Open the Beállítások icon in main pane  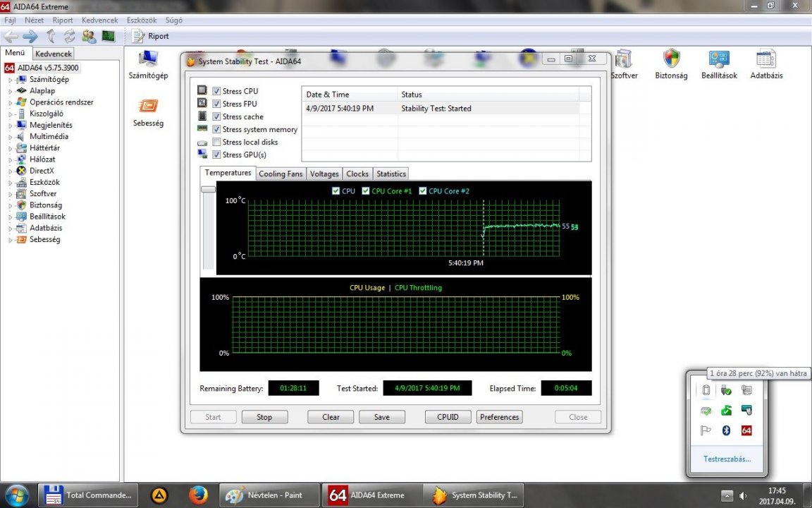coord(719,65)
